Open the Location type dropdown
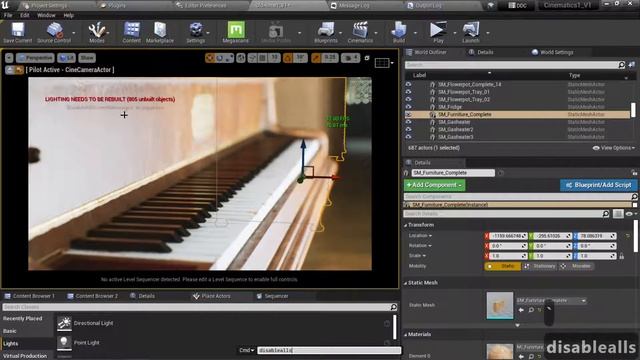This screenshot has width=640, height=360. [420, 236]
